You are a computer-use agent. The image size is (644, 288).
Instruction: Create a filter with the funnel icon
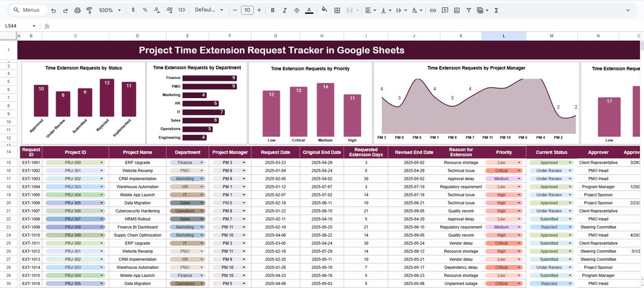469,10
